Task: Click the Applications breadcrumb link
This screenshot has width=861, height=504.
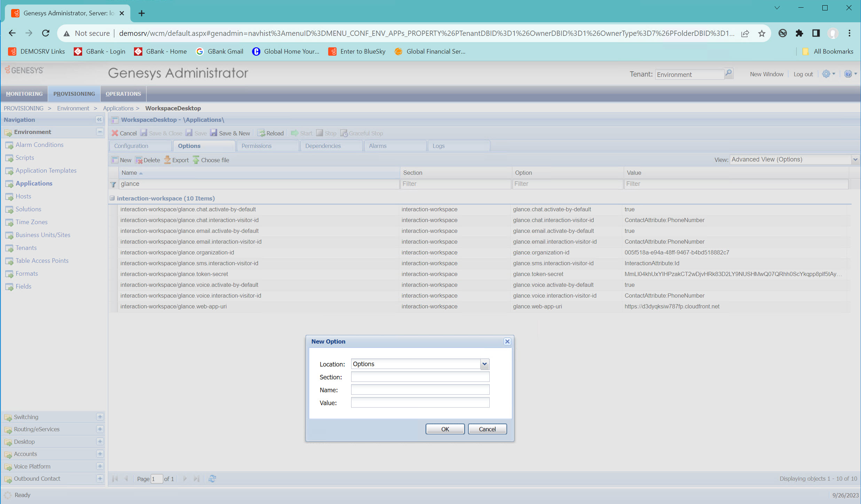Action: pos(118,108)
